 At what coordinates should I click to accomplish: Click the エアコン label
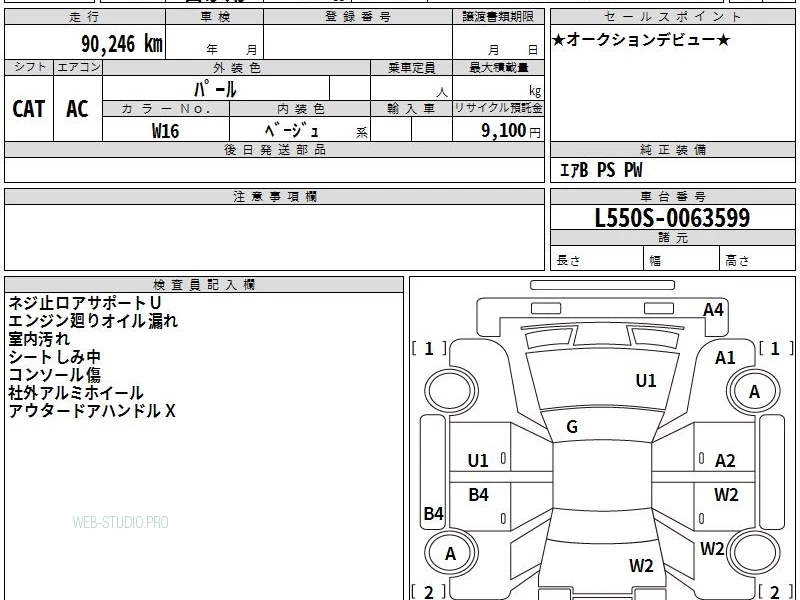point(79,67)
